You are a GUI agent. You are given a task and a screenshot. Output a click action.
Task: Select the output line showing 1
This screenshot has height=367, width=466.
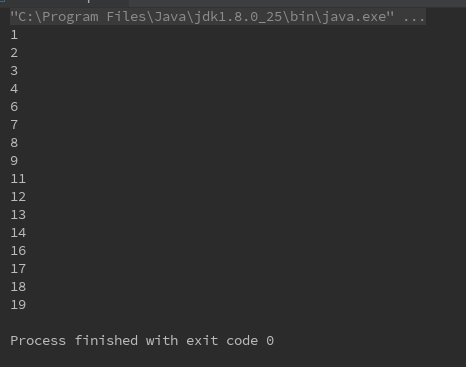[14, 35]
